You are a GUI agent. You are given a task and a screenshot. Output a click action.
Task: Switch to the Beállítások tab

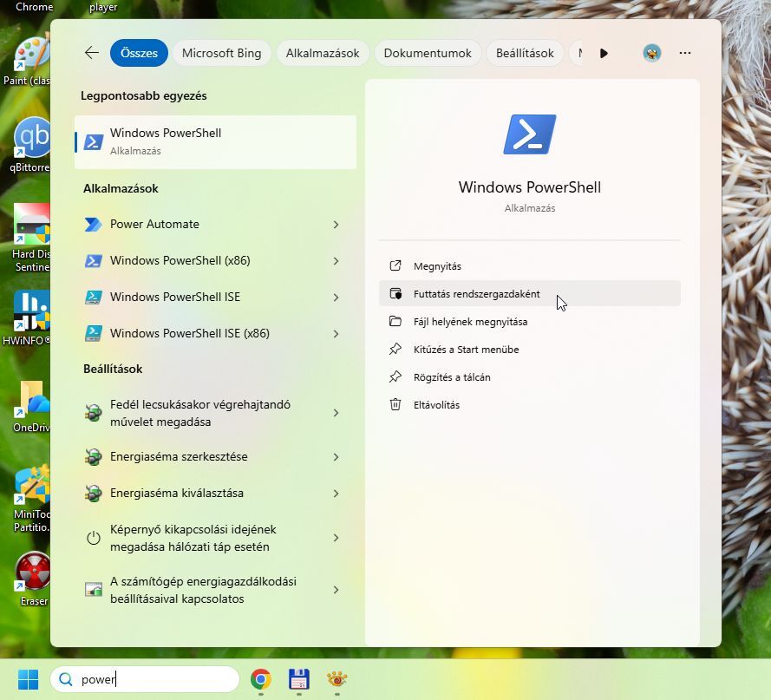525,53
